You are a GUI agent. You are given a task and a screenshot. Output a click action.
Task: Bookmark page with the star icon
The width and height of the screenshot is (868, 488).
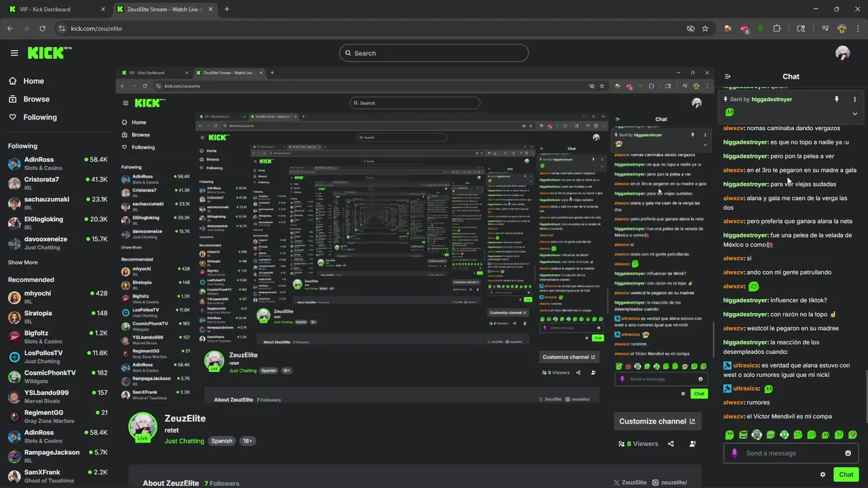point(705,28)
